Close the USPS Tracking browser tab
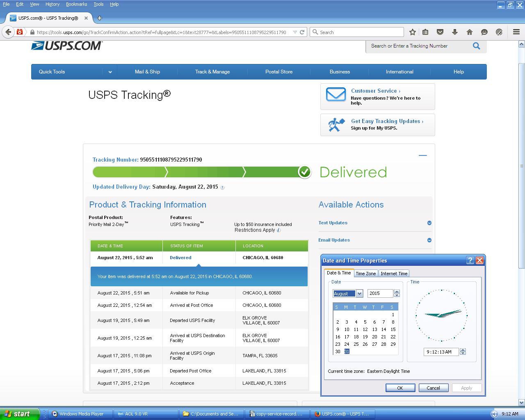This screenshot has width=525, height=420. click(x=86, y=18)
